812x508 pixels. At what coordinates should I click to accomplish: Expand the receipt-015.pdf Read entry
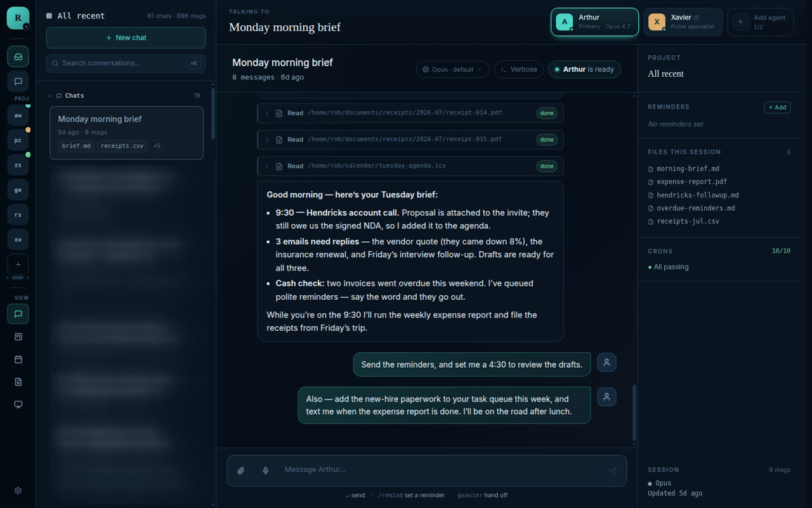point(410,140)
